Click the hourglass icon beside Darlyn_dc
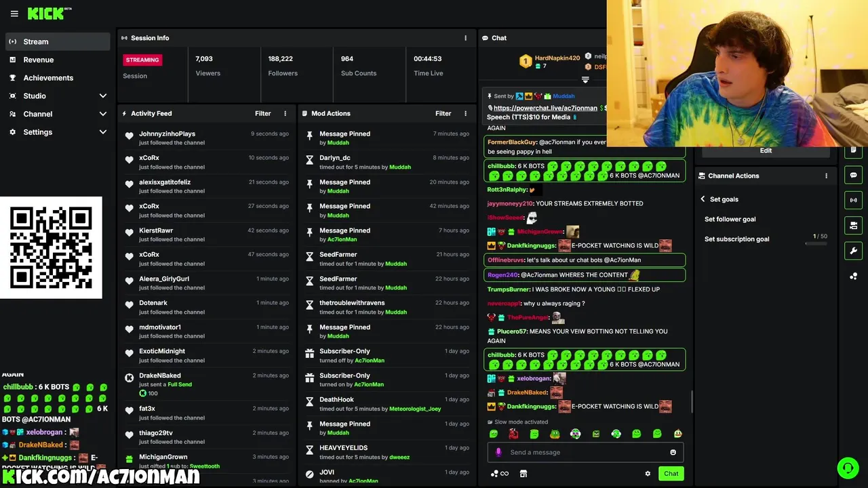 point(309,160)
